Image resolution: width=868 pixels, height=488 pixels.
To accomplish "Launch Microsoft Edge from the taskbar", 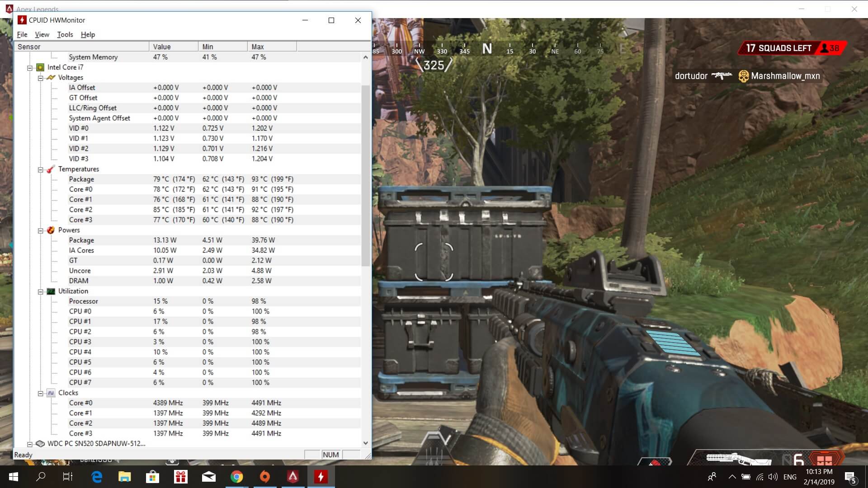I will click(x=97, y=477).
